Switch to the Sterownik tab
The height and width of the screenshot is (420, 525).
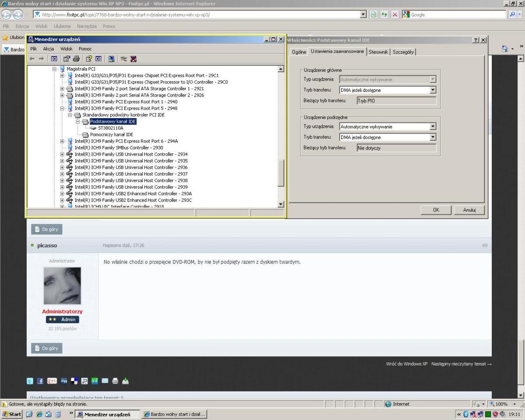coord(378,52)
